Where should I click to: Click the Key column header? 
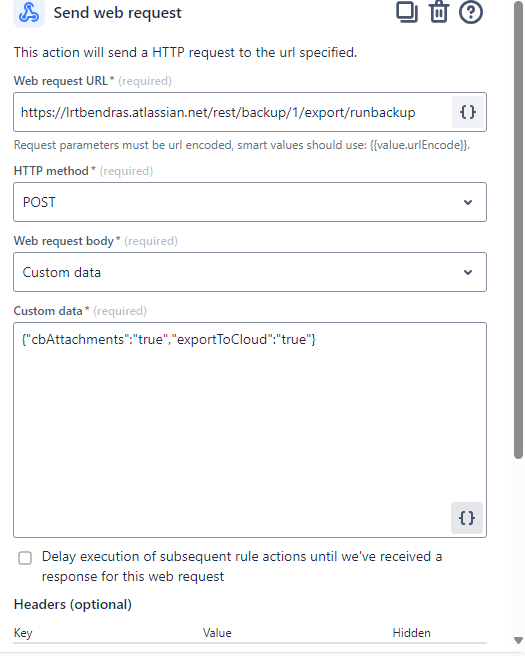coord(23,633)
